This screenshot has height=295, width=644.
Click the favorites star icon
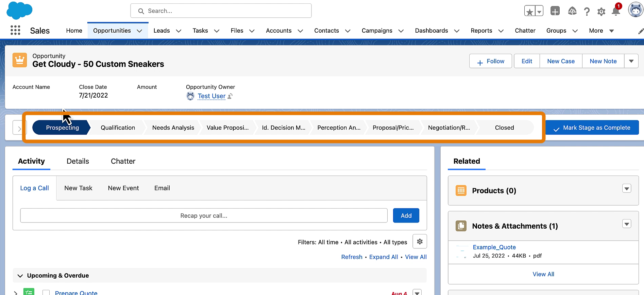point(529,12)
